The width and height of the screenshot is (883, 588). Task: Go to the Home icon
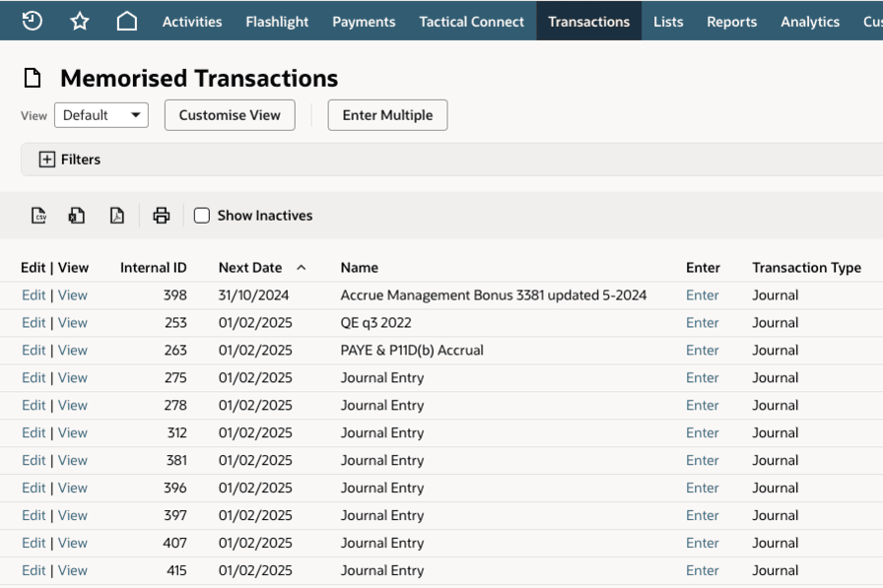coord(127,22)
